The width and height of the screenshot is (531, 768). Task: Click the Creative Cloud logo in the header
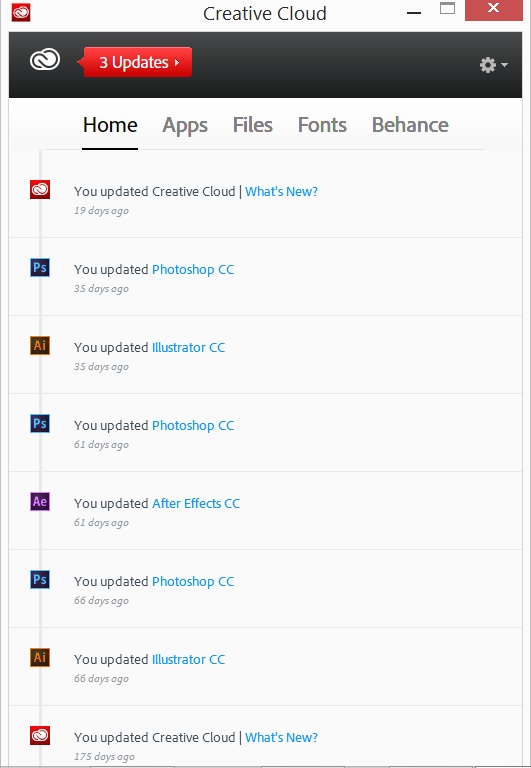tap(45, 61)
